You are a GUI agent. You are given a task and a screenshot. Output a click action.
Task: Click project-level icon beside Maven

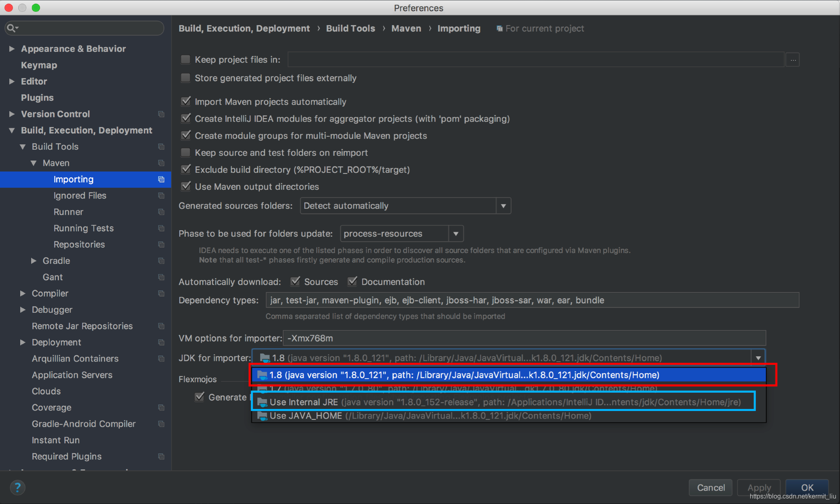161,163
